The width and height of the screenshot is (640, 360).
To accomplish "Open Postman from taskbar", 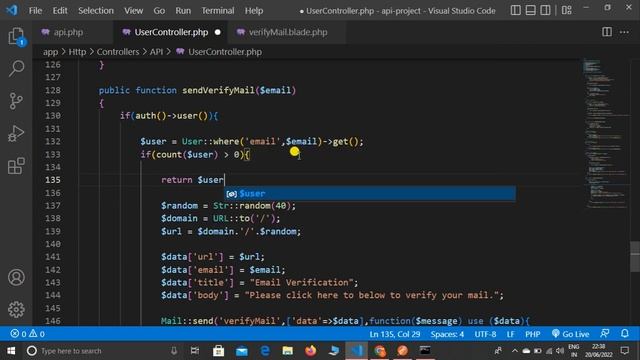I will (x=402, y=351).
